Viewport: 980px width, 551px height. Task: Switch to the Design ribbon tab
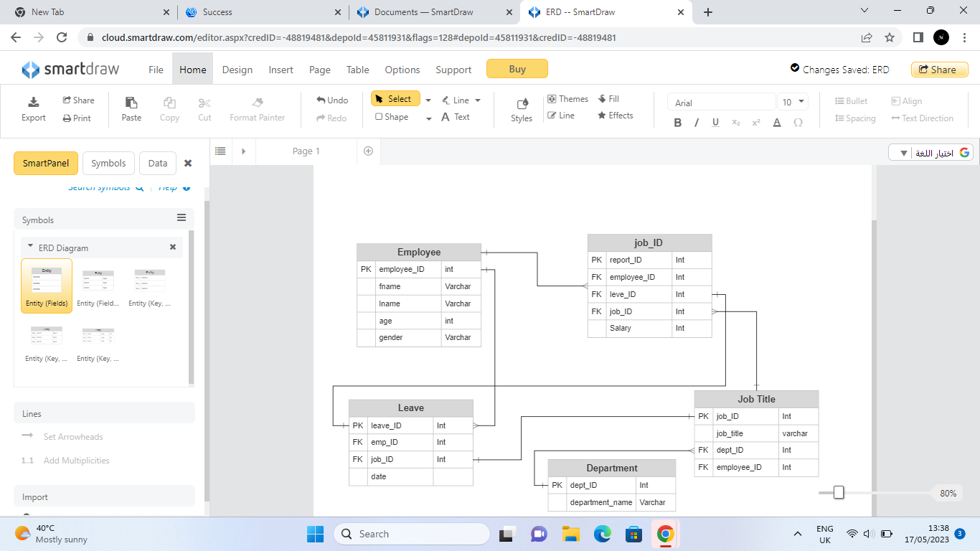click(x=237, y=70)
